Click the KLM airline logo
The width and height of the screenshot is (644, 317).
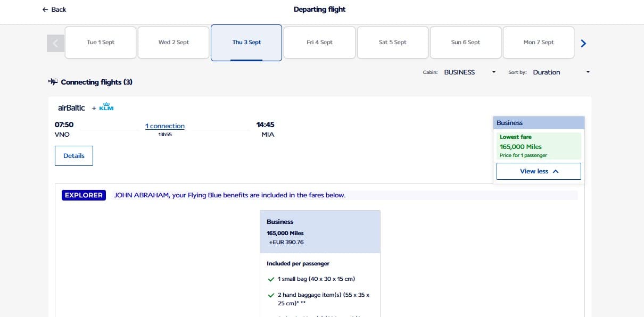click(x=106, y=107)
